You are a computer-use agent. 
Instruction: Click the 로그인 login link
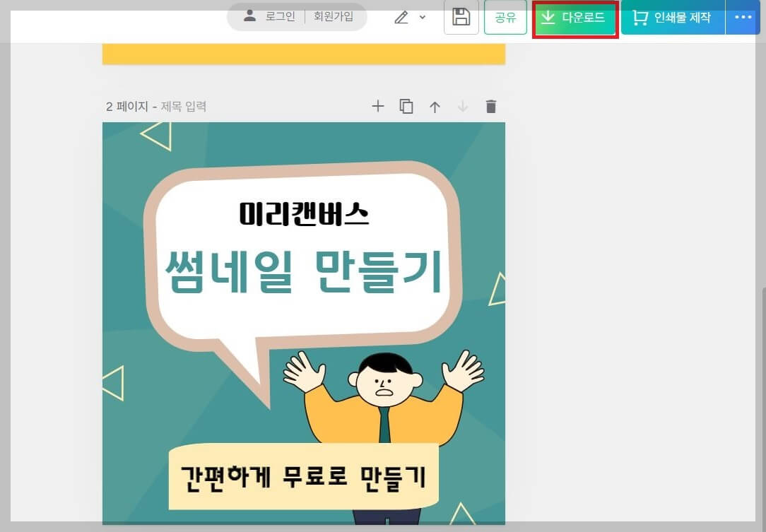[x=281, y=17]
